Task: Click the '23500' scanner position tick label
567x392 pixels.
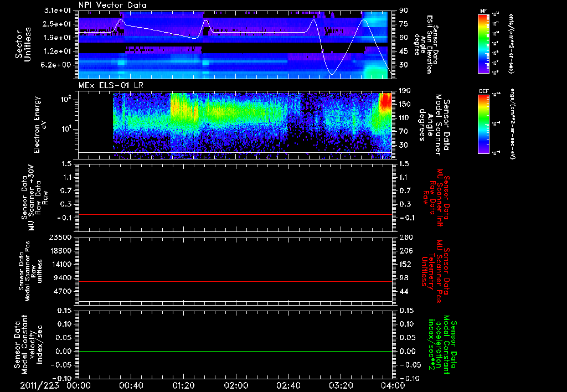Action: click(x=60, y=237)
